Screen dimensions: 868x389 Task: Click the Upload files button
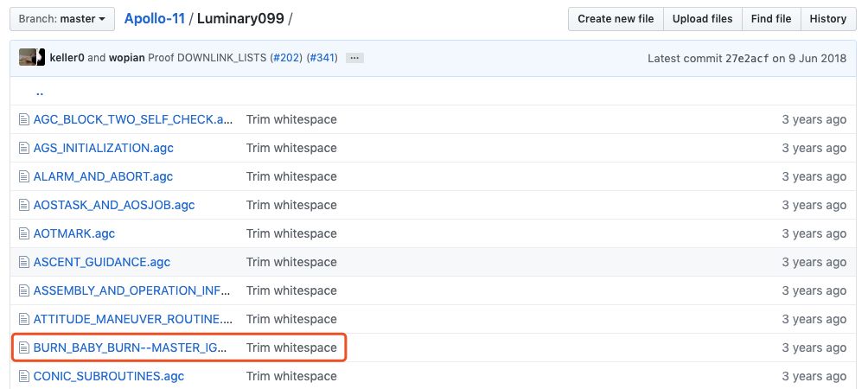click(x=703, y=19)
